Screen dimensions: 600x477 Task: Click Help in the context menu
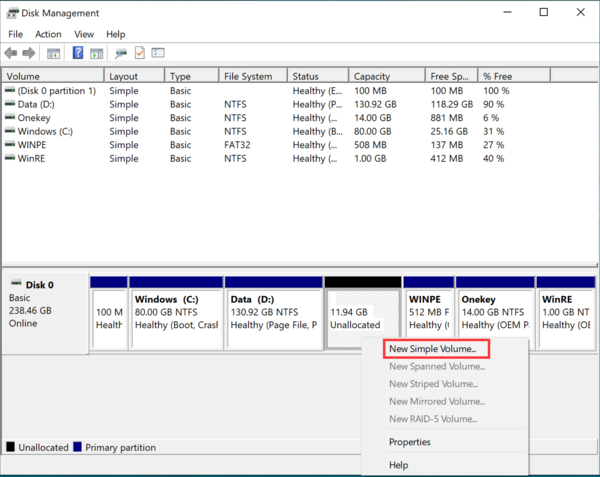point(399,465)
